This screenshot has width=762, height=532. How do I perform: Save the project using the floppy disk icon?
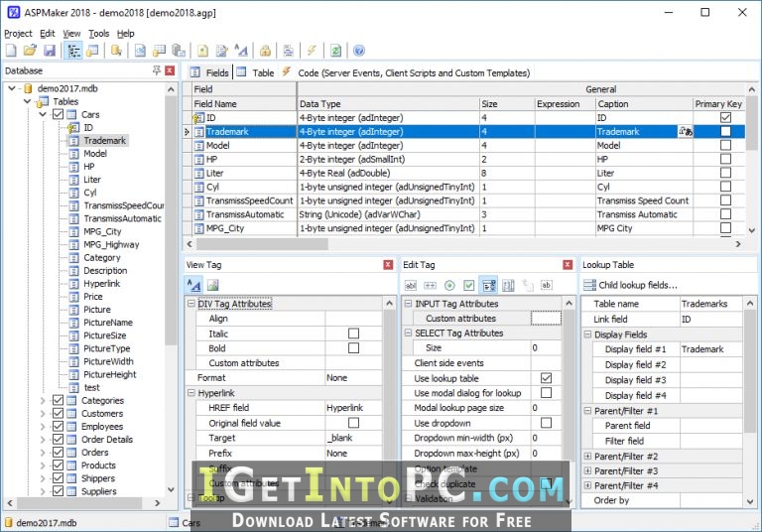tap(50, 50)
